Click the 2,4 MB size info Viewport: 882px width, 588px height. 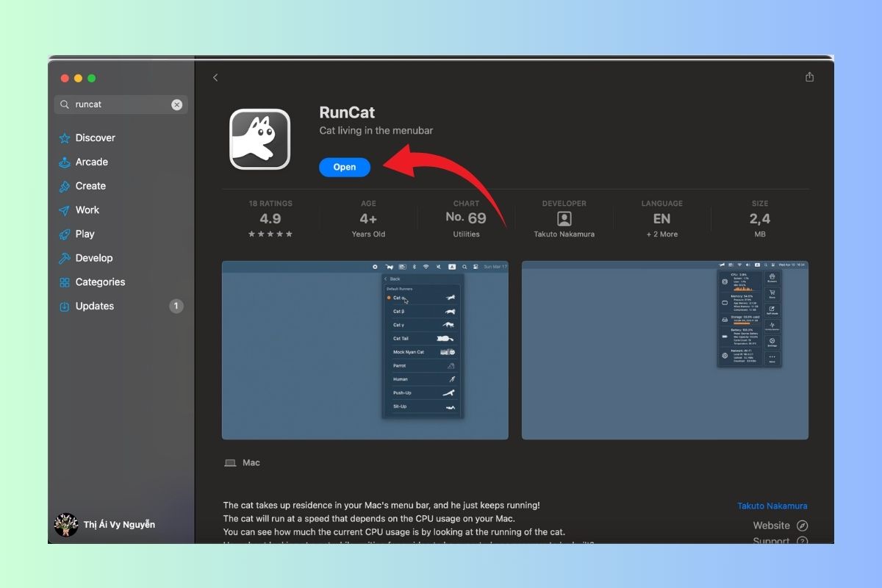tap(760, 218)
